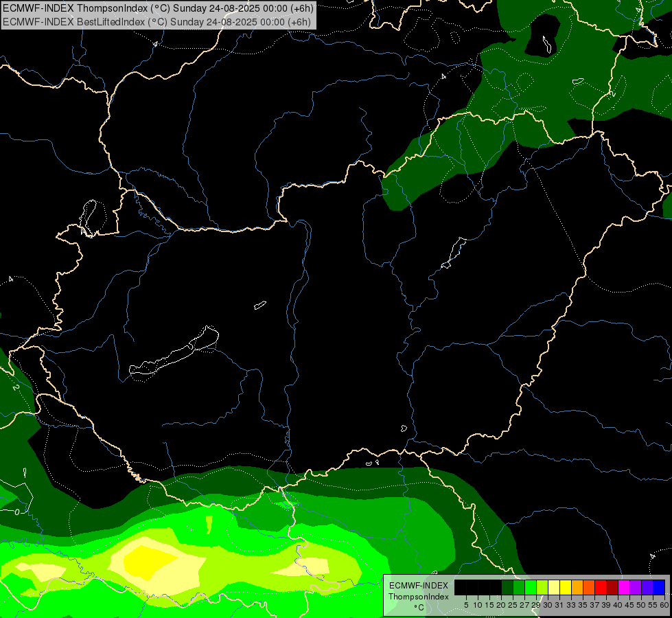The height and width of the screenshot is (618, 672).
Task: Click legend tick value '30'
Action: coord(547,605)
